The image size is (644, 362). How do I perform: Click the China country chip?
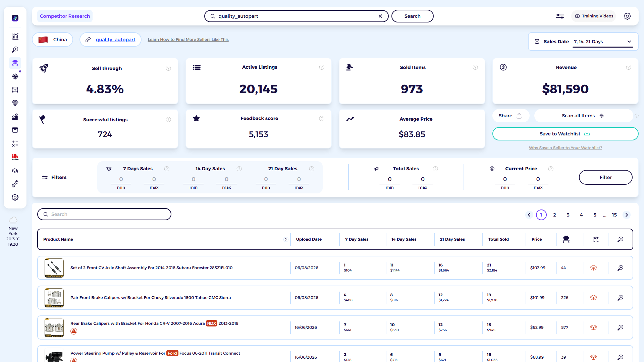[53, 40]
